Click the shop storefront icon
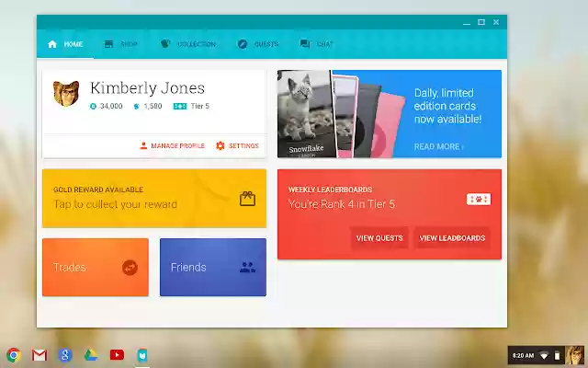The height and width of the screenshot is (368, 588). 108,44
